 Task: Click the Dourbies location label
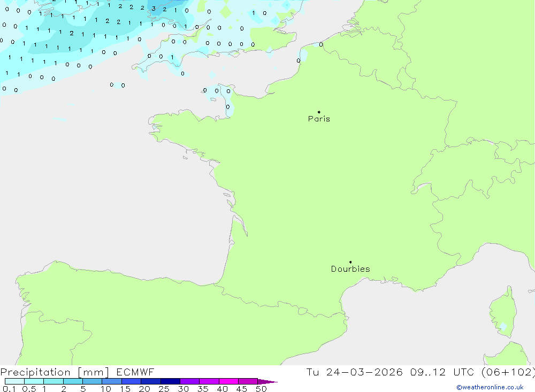point(350,269)
